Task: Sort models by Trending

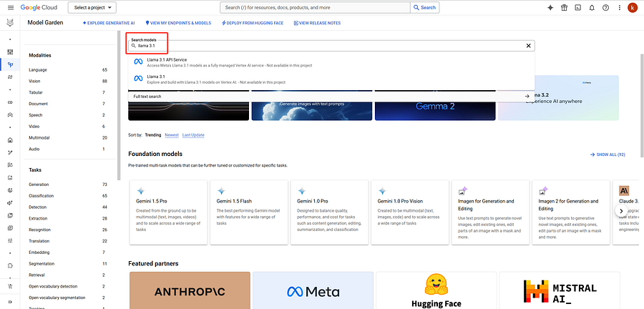Action: coord(153,135)
